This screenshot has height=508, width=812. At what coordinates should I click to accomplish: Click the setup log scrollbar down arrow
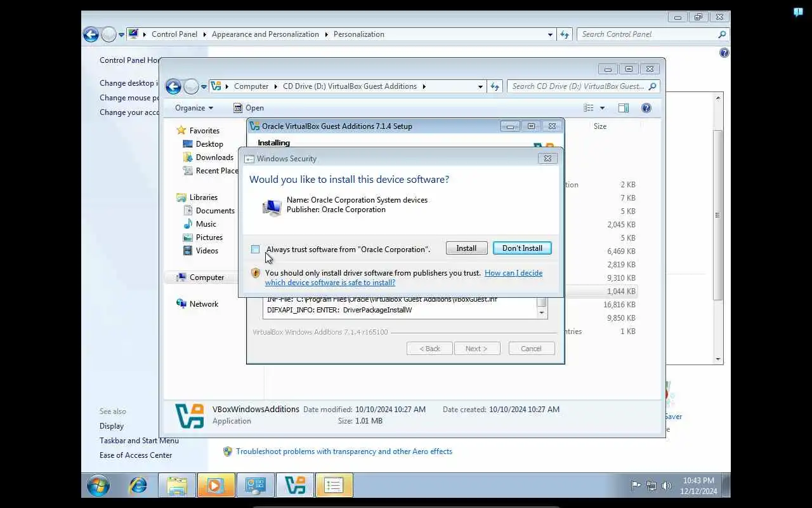point(542,313)
